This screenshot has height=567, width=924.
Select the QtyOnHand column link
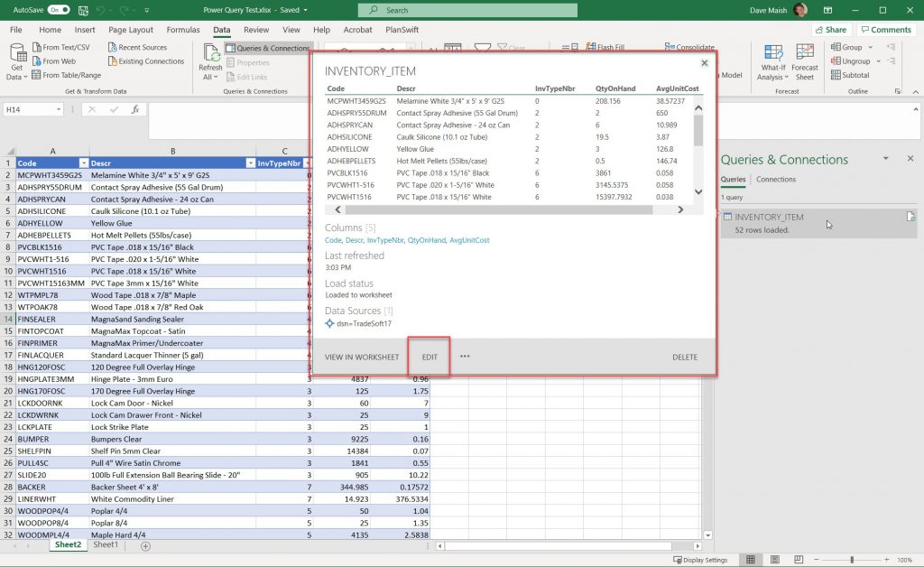coord(426,240)
